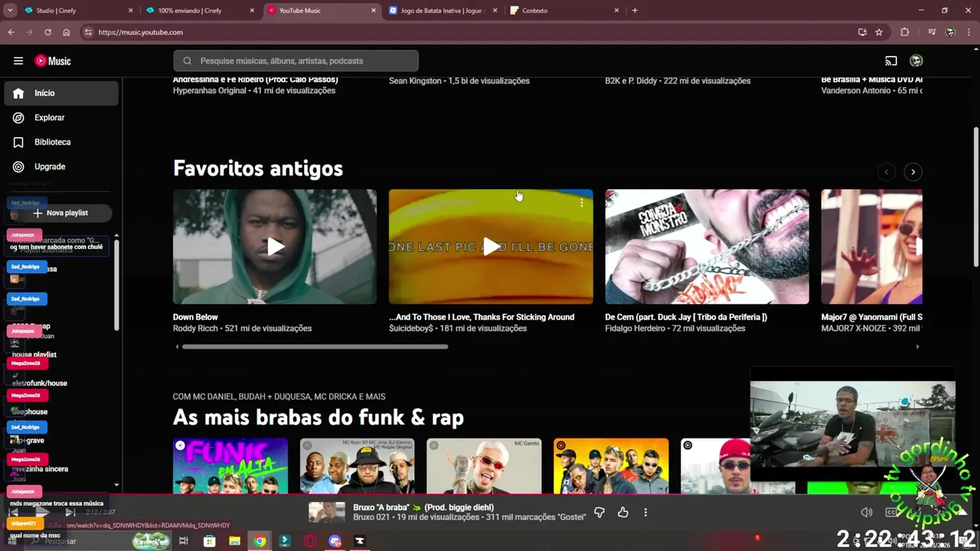View site information icon in address bar

coord(88,32)
